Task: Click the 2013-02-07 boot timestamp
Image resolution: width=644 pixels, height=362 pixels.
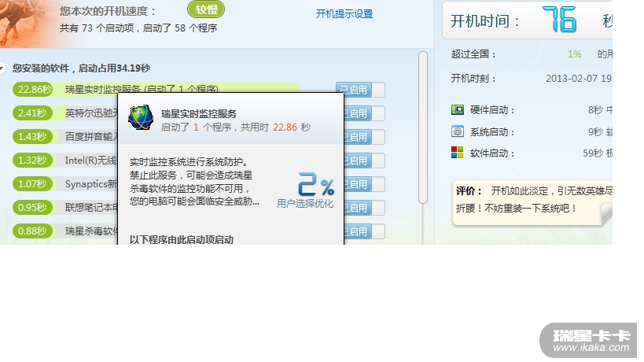Action: pyautogui.click(x=579, y=79)
